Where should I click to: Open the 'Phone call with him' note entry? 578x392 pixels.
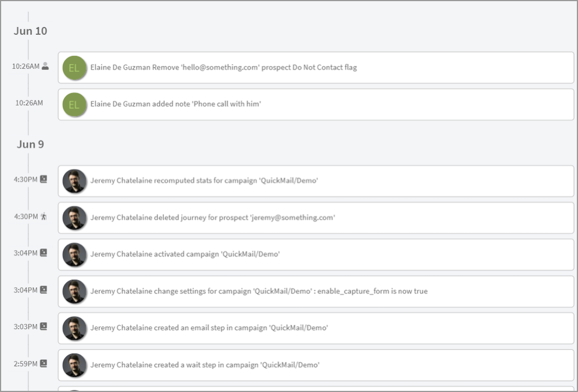[x=175, y=104]
